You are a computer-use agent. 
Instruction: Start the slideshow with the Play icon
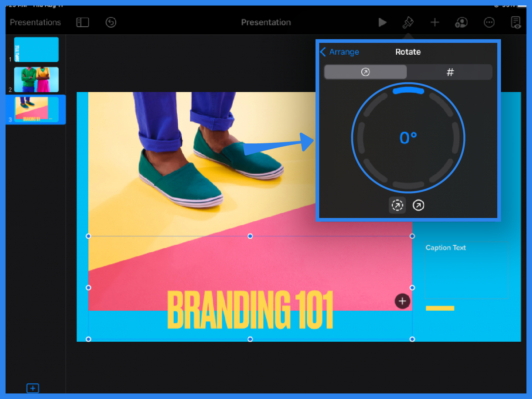tap(383, 23)
